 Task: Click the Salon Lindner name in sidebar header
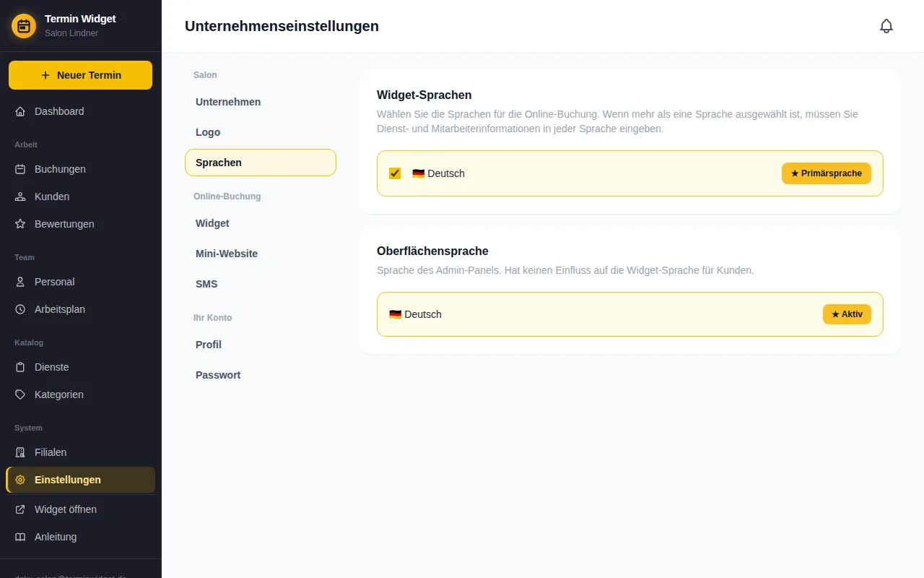tap(71, 33)
